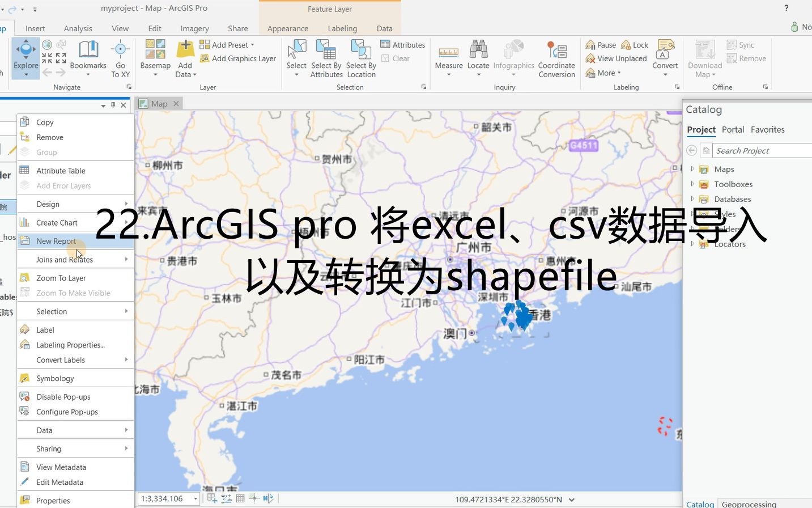Select Edit Metadata entry
Image resolution: width=812 pixels, height=508 pixels.
tap(75, 482)
